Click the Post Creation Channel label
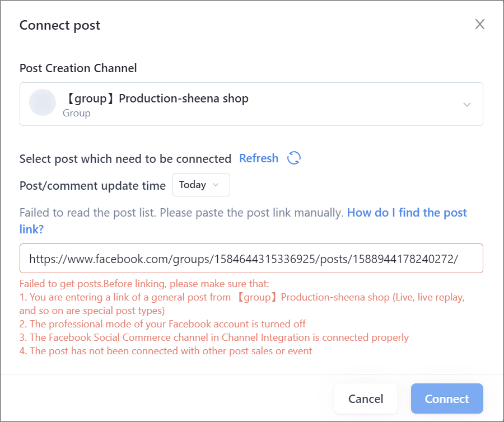 pos(78,68)
